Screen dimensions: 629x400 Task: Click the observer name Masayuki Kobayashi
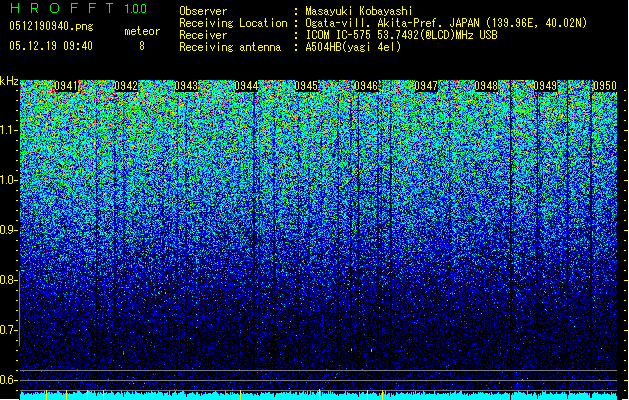point(359,11)
